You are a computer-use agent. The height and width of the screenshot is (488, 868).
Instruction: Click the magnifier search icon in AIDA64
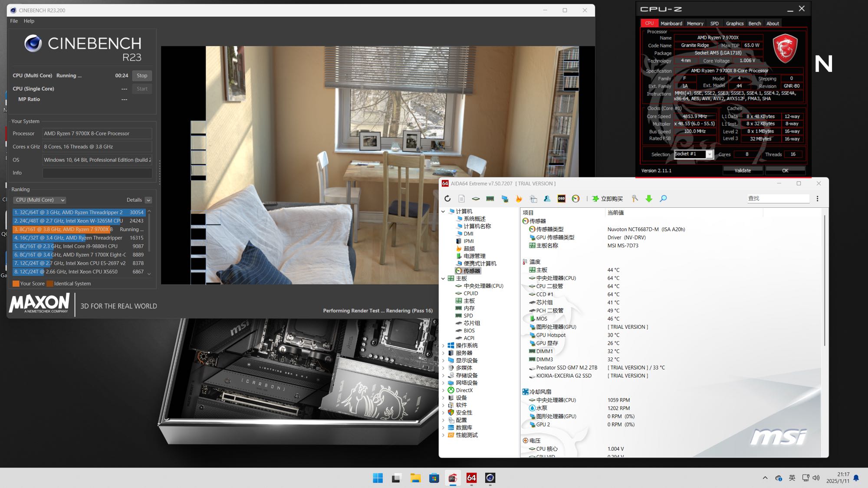coord(663,199)
